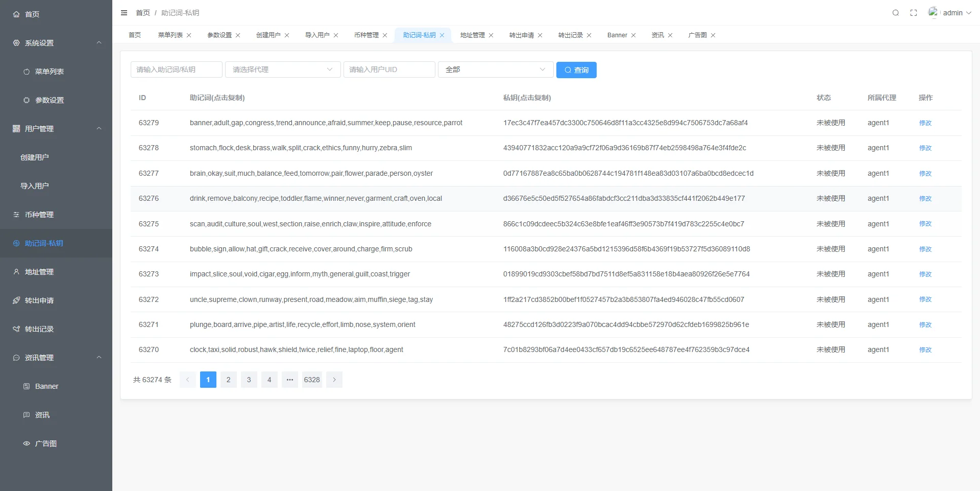Focus the 请输入用户UID input field
The height and width of the screenshot is (491, 980).
(x=389, y=69)
